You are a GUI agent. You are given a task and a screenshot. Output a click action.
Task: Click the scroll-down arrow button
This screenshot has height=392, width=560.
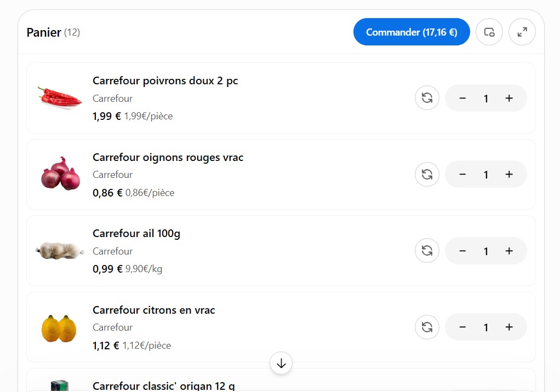click(x=281, y=364)
